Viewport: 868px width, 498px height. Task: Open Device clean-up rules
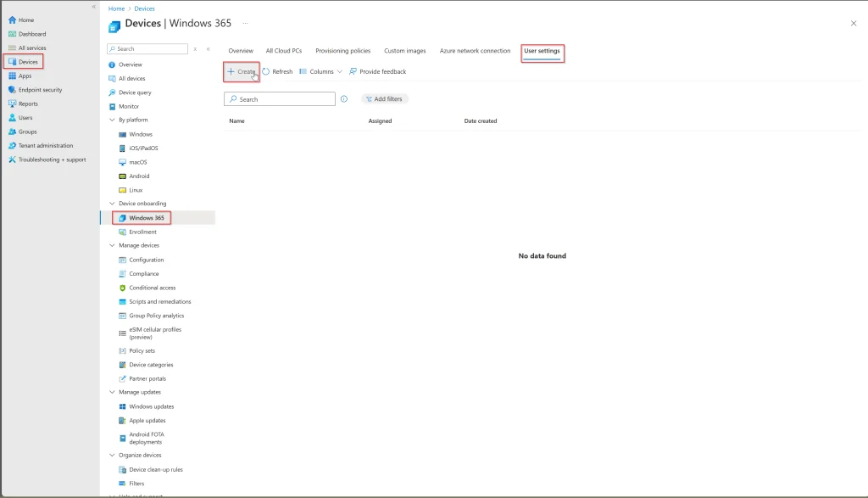point(151,470)
